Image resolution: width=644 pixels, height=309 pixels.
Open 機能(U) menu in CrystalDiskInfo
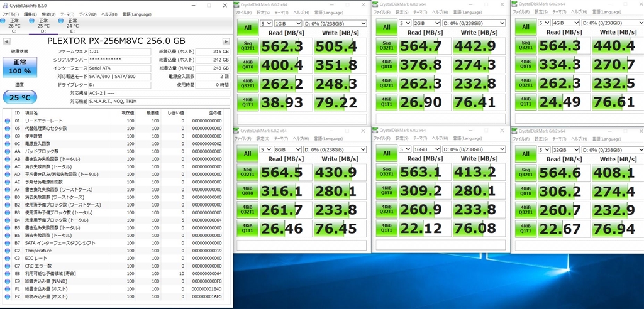click(x=48, y=14)
